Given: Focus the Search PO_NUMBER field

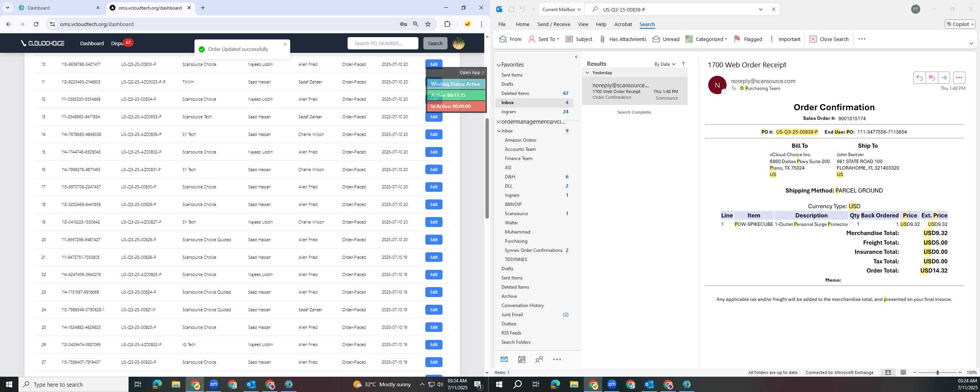Looking at the screenshot, I should point(383,43).
